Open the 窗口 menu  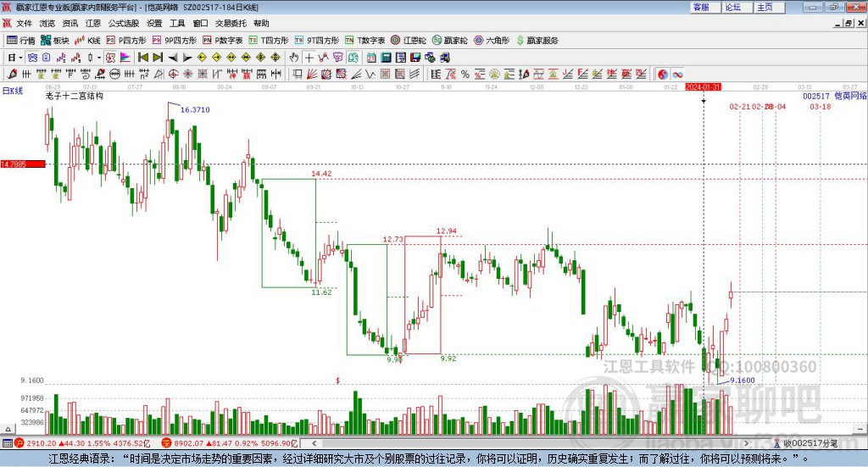click(x=200, y=23)
